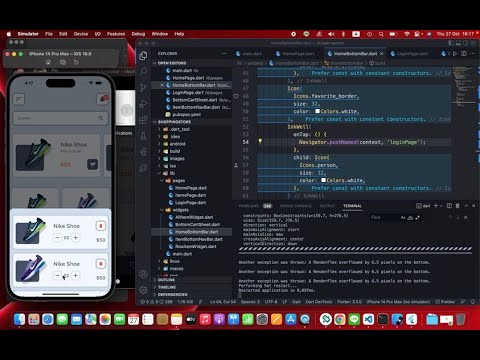Viewport: 480px width, 360px height.
Task: Run the Dart file with play icon
Action: pyautogui.click(x=455, y=53)
